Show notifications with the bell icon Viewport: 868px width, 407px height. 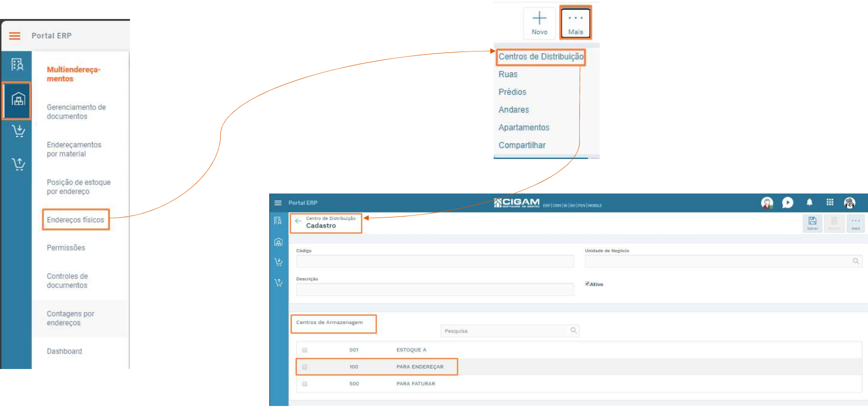810,202
